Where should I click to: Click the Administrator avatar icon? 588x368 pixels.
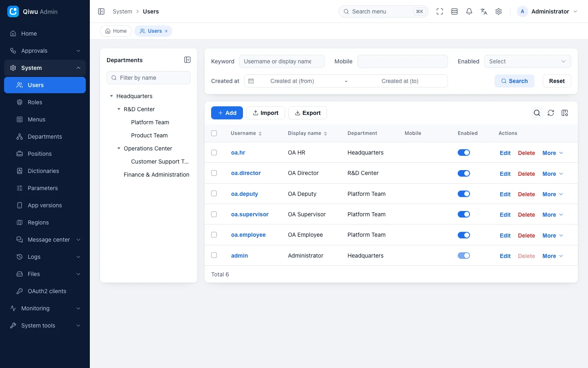[x=522, y=11]
